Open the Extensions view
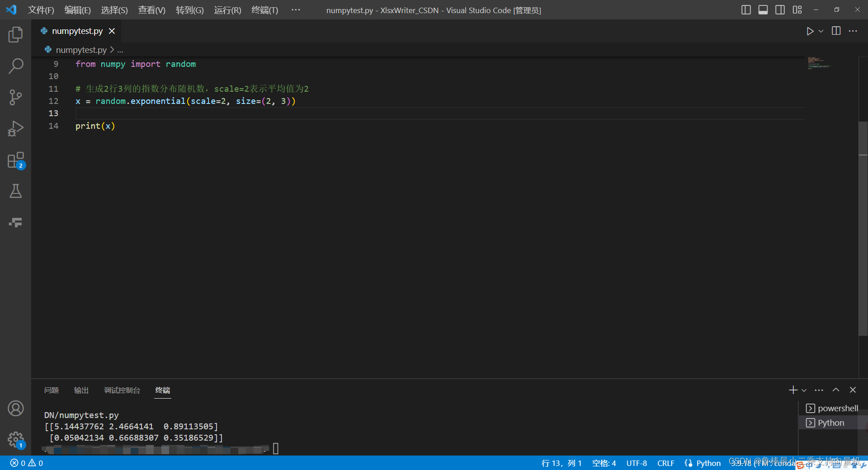868x470 pixels. tap(15, 160)
